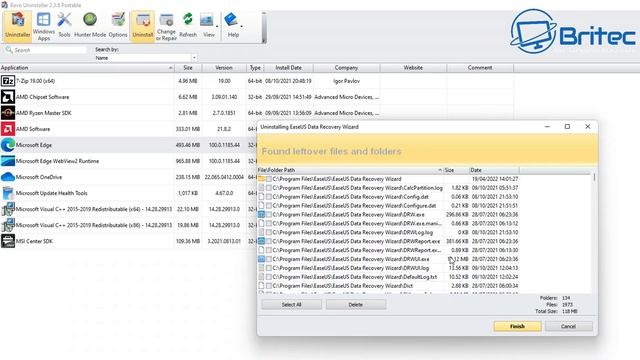Click Igor Pavlov company cell

click(347, 81)
